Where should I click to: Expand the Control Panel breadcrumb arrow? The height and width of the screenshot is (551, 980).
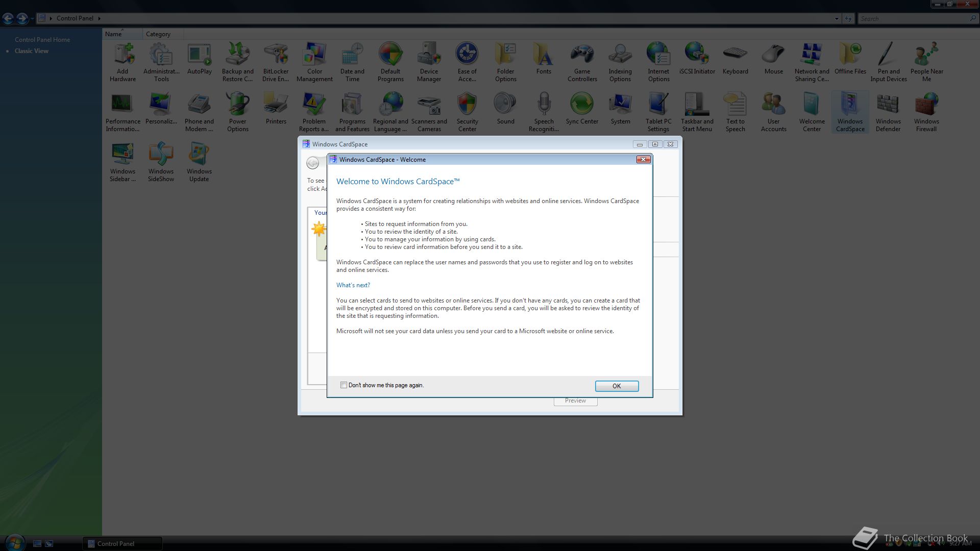pos(99,18)
